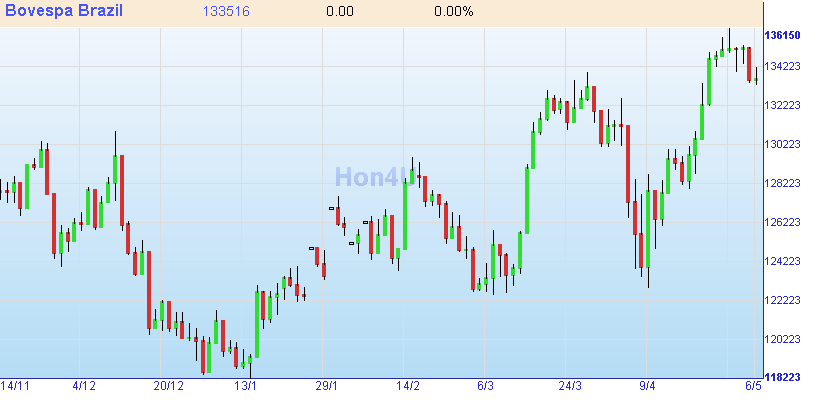Viewport: 820px width, 400px height.
Task: Click the 6/3 date label
Action: click(485, 386)
